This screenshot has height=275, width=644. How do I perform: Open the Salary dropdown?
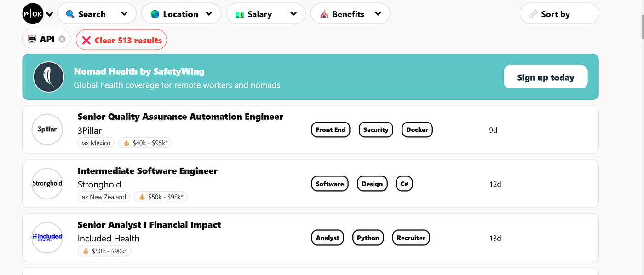click(266, 14)
